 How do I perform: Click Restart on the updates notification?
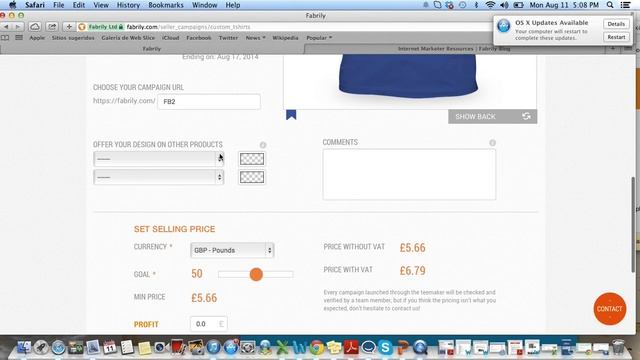tap(616, 37)
